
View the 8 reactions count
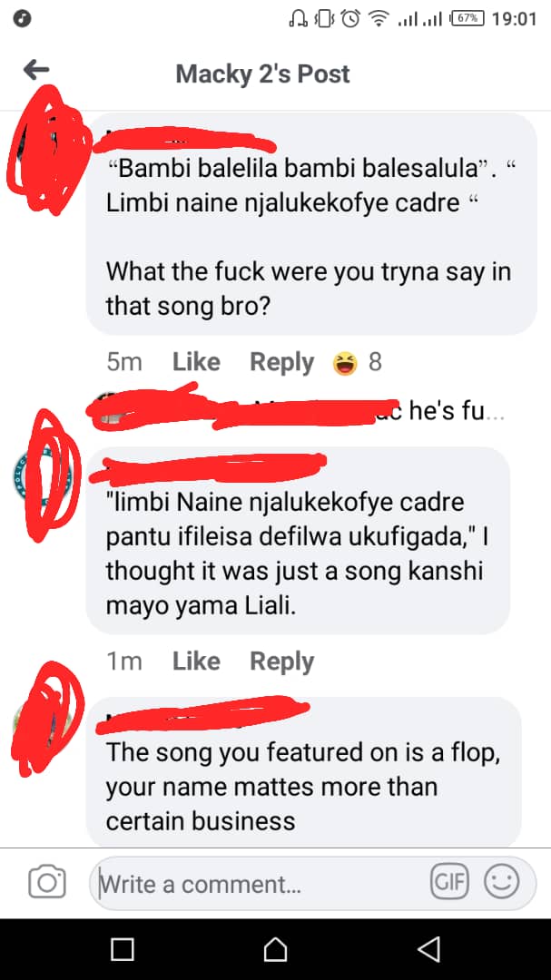(x=375, y=362)
